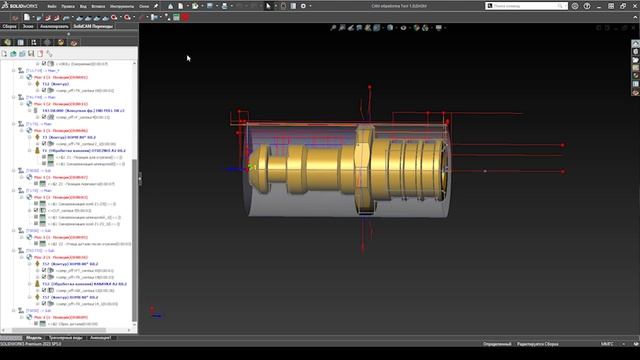Switch to the Модель bottom tab
The height and width of the screenshot is (360, 640).
[x=34, y=338]
